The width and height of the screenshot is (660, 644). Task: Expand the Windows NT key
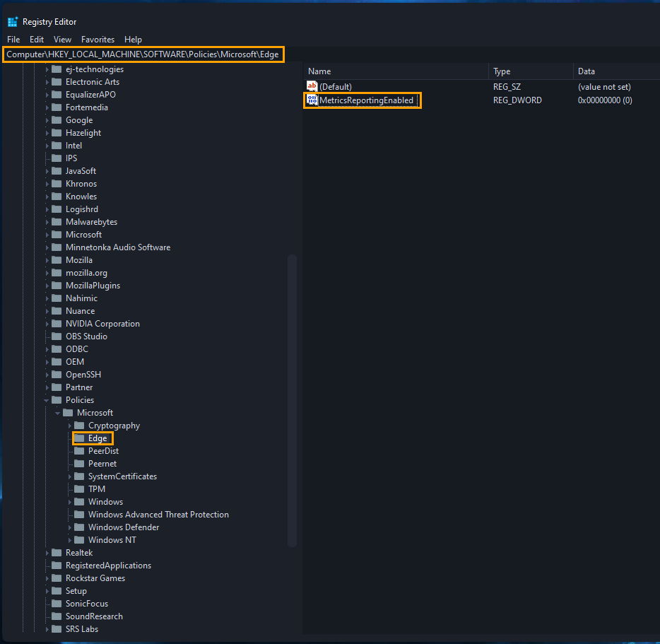click(x=69, y=540)
